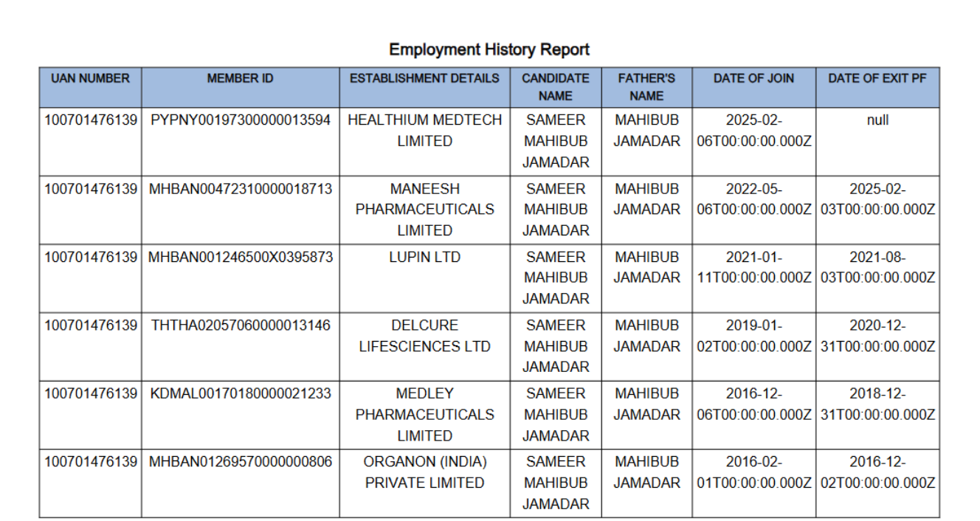Select the DELCURE LIFESCIENCES LTD cell
The height and width of the screenshot is (521, 980).
(x=424, y=336)
